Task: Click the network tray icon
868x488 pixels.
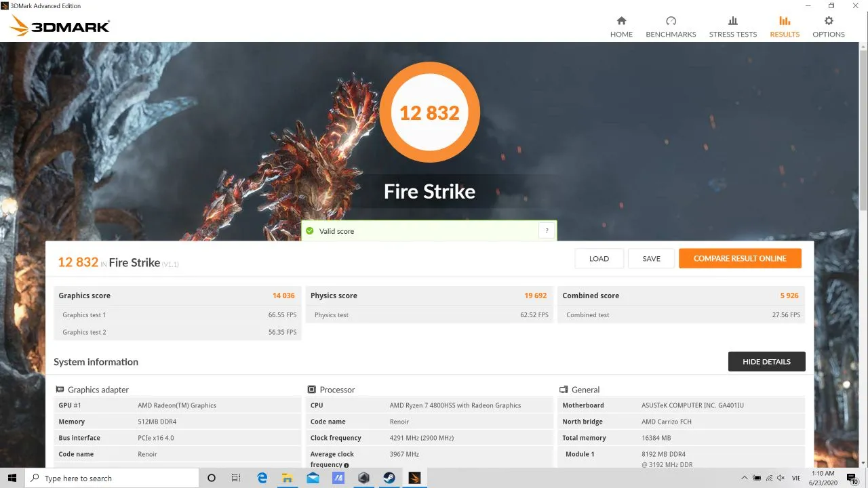Action: click(x=770, y=478)
